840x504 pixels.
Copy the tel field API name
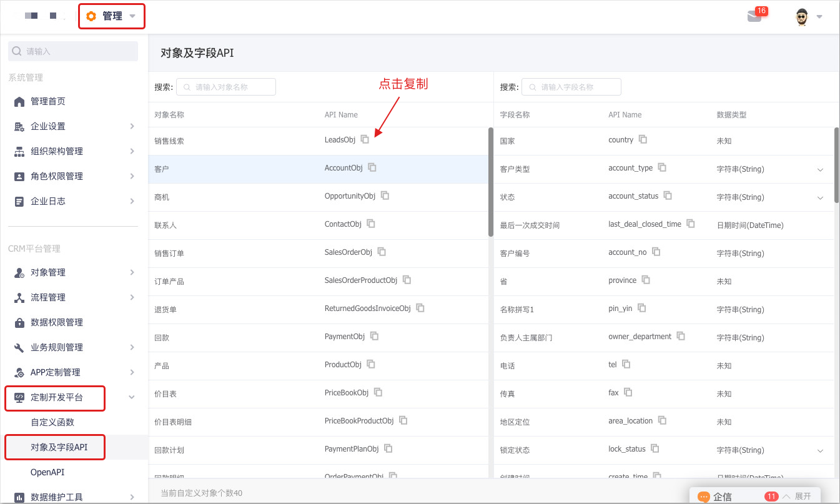pyautogui.click(x=626, y=364)
